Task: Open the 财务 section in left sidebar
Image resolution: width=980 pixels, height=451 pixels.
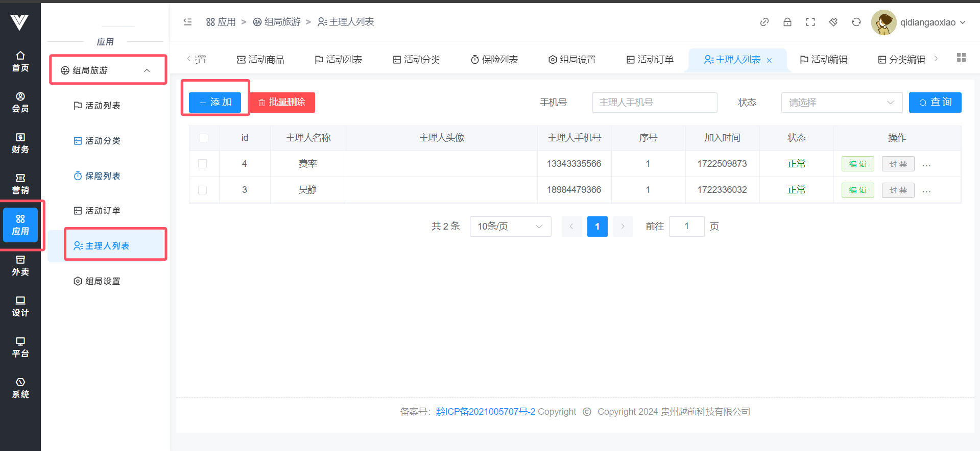Action: (x=20, y=143)
